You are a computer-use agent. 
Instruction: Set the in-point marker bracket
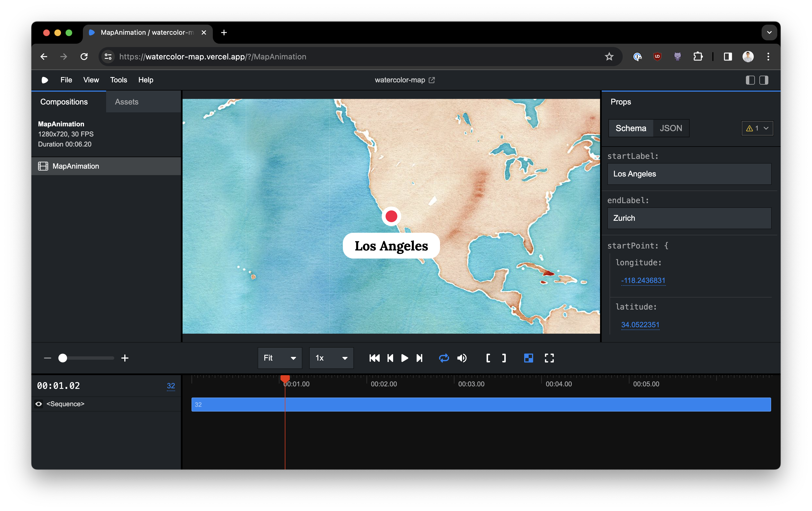click(488, 358)
